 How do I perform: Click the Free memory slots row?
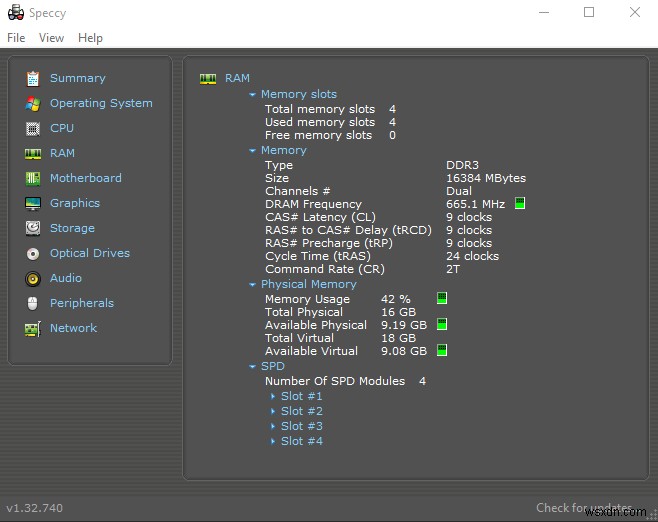(330, 135)
